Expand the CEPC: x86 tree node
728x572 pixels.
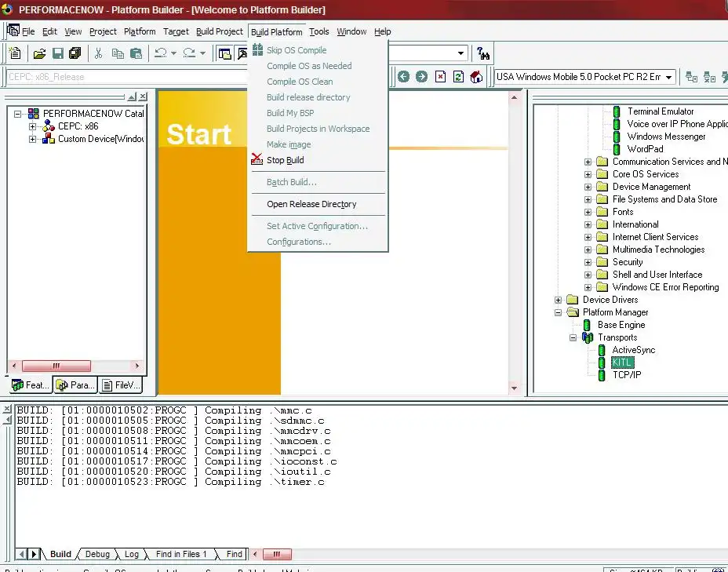[x=32, y=126]
